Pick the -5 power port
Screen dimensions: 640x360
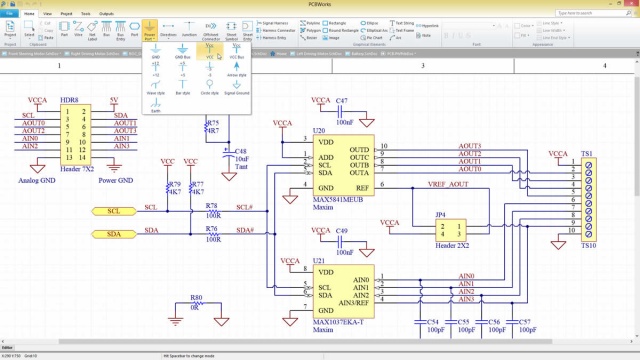[x=209, y=69]
